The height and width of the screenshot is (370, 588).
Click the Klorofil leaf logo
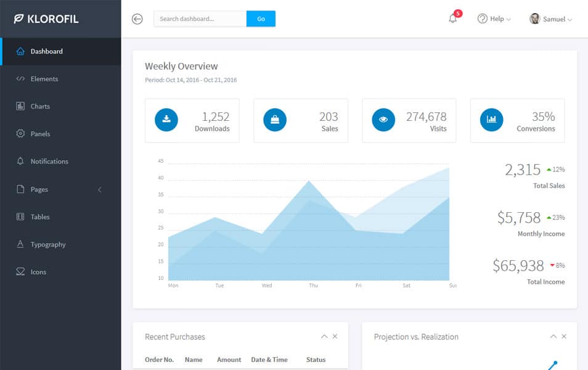(18, 18)
